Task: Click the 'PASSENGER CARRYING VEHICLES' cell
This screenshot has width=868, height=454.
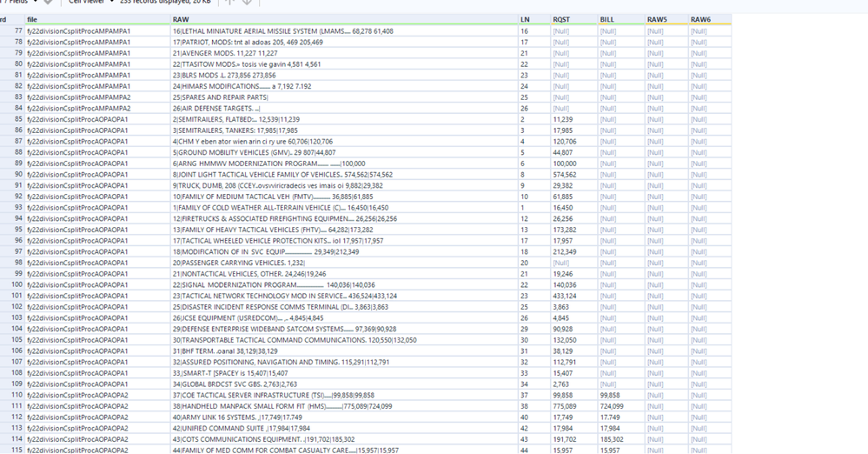Action: 344,263
